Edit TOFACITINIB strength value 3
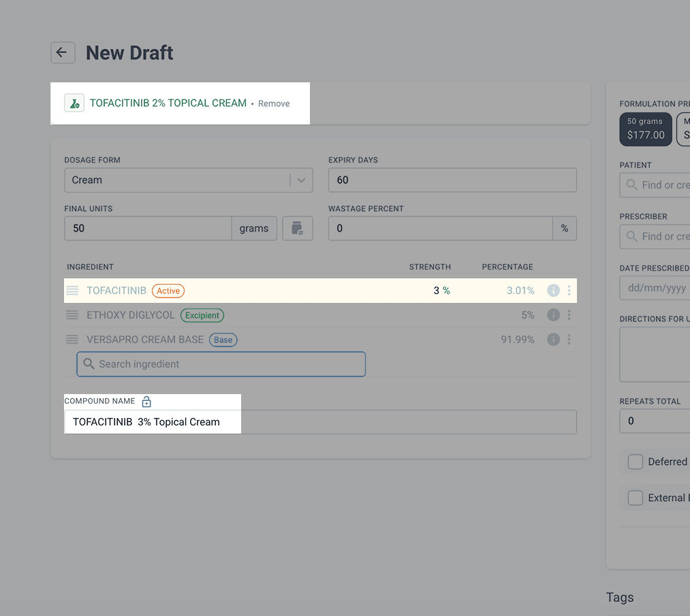Screen dimensions: 690x616 click(x=436, y=290)
